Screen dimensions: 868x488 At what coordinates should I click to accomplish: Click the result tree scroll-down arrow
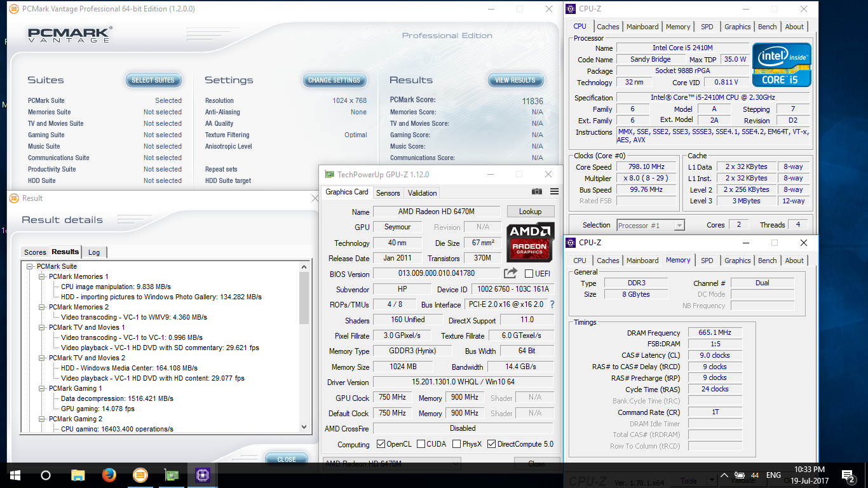pos(304,428)
